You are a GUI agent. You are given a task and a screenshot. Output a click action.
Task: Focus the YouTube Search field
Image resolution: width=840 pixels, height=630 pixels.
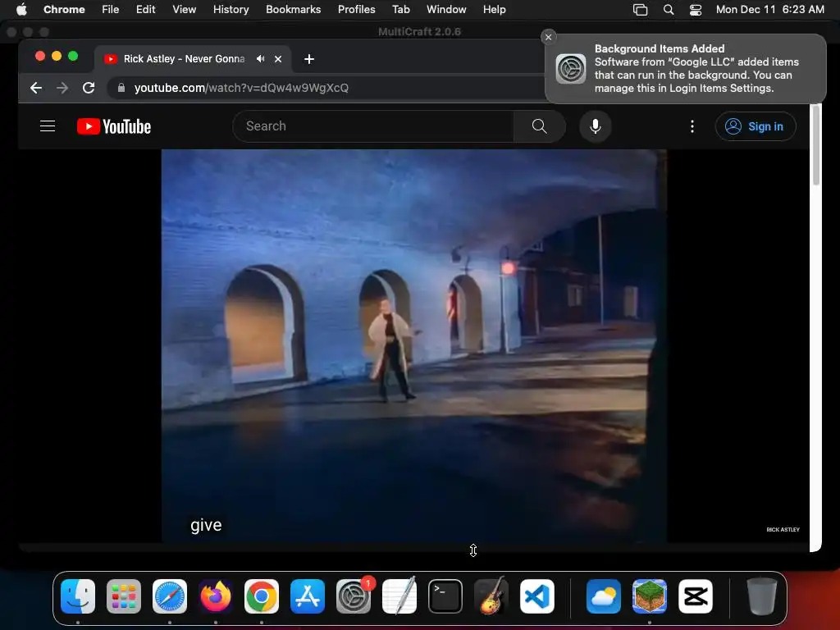(x=373, y=126)
